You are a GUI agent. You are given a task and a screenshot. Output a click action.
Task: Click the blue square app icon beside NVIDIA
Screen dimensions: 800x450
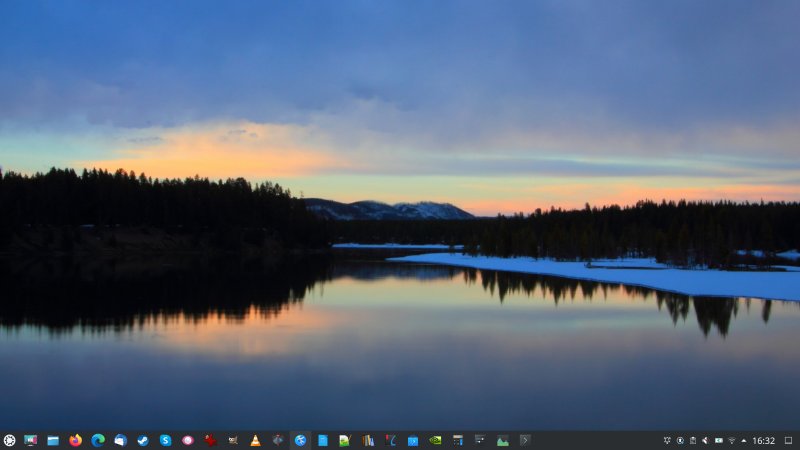tap(413, 440)
